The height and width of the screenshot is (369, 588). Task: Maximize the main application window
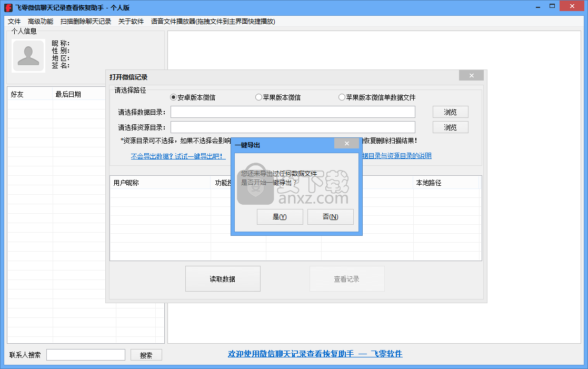tap(552, 6)
